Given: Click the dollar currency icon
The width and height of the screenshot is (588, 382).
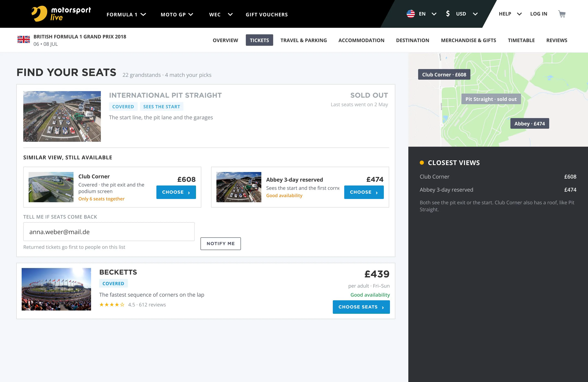Looking at the screenshot, I should coord(448,14).
